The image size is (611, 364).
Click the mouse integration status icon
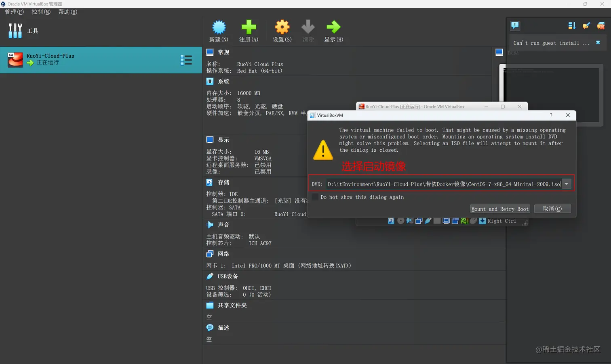[473, 221]
